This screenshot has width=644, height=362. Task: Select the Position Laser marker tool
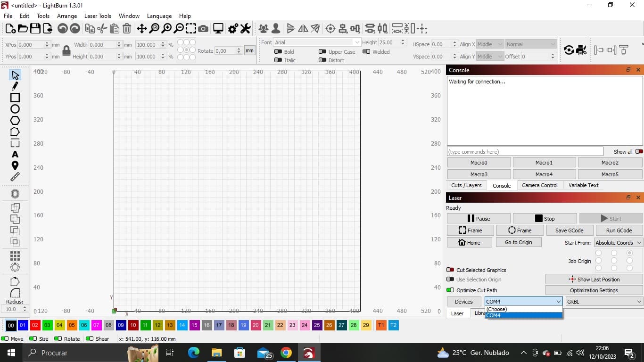15,165
